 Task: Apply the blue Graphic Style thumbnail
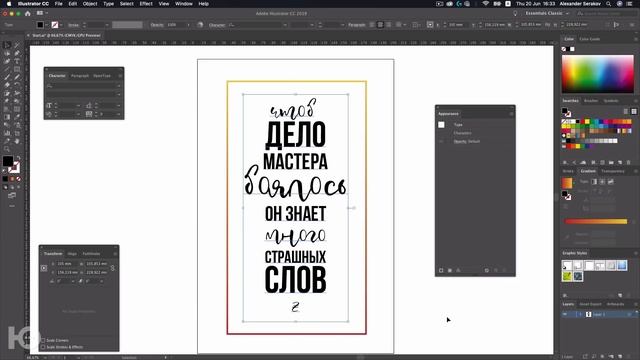622,265
